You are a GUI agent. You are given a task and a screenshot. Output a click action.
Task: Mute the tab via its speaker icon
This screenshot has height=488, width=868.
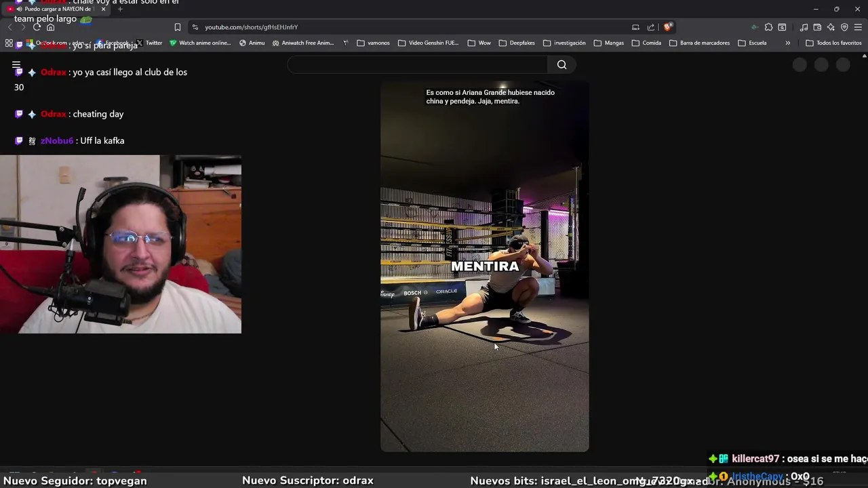(x=19, y=9)
